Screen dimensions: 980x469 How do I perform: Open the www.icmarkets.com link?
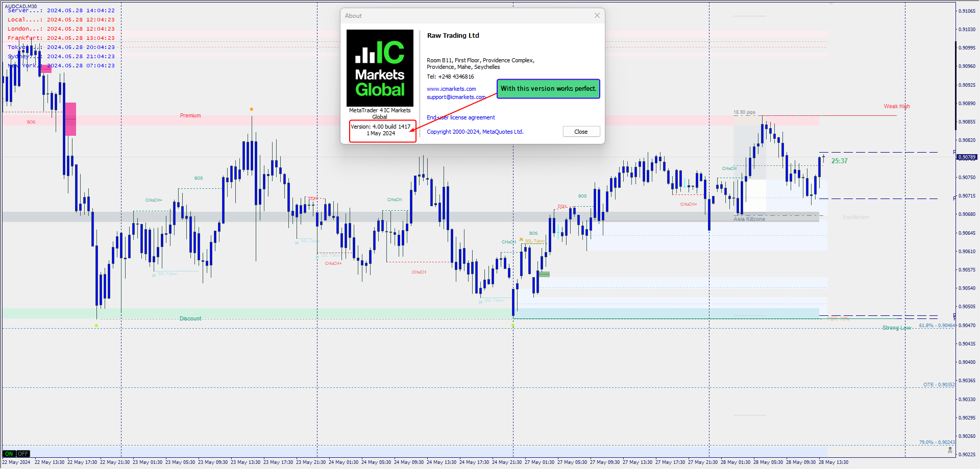click(451, 89)
